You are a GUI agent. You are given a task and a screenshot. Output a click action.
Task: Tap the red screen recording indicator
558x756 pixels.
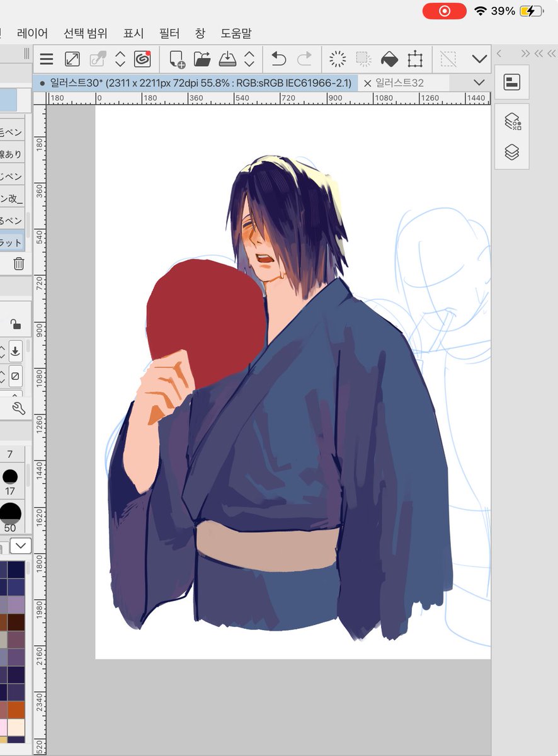tap(445, 11)
